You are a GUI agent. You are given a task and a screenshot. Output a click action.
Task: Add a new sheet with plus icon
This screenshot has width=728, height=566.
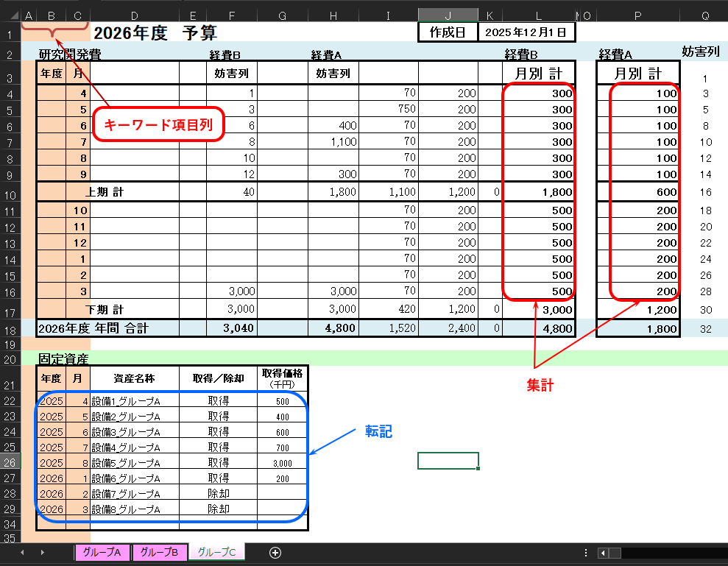coord(275,553)
